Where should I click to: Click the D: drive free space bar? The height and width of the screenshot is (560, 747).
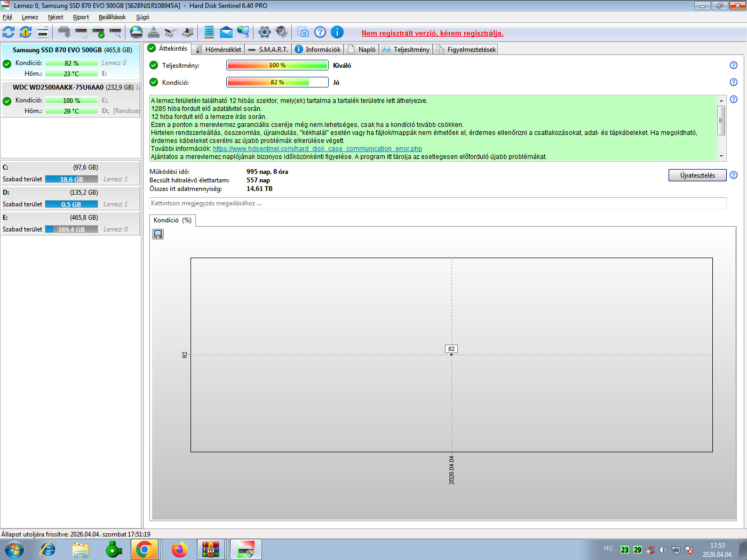(71, 204)
